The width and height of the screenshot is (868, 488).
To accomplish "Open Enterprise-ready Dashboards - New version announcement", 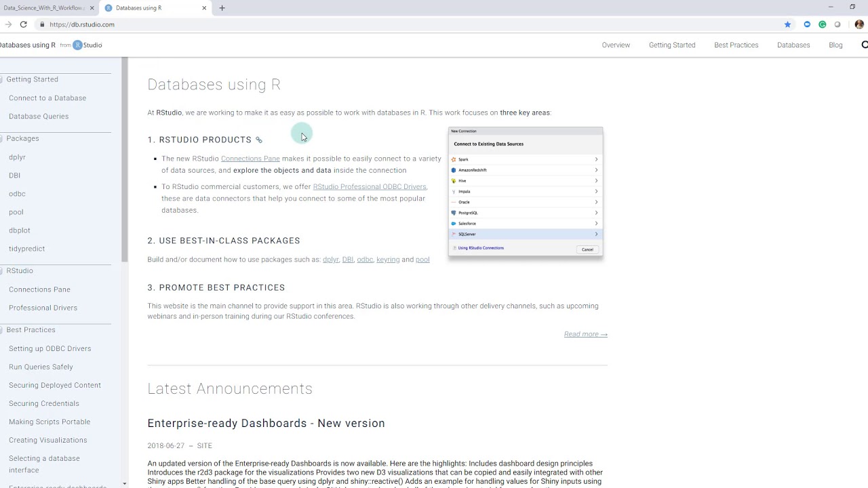I will click(266, 423).
